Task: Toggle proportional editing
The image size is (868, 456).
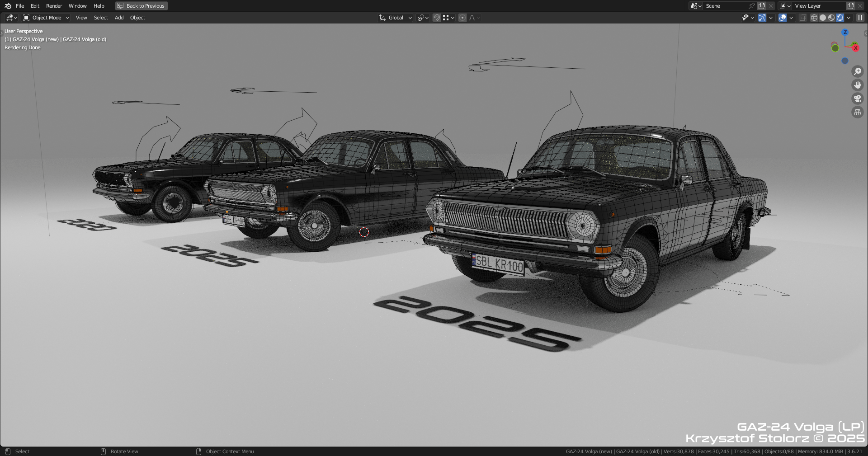Action: [462, 18]
